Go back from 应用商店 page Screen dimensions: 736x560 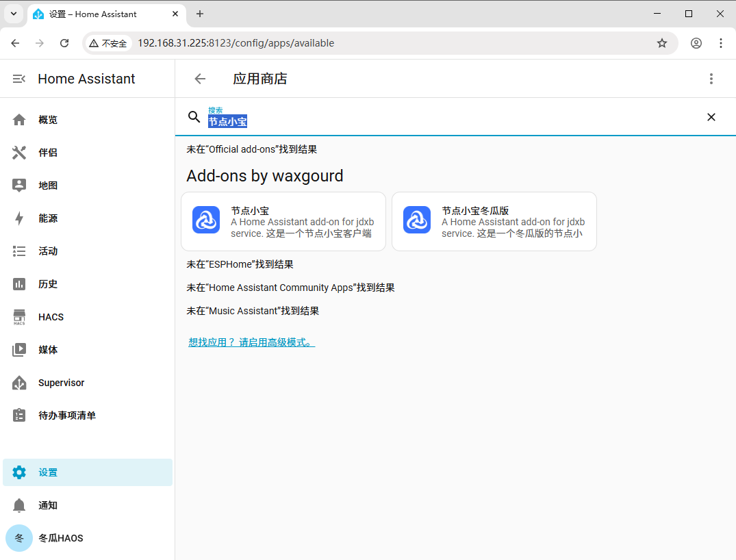coord(201,79)
